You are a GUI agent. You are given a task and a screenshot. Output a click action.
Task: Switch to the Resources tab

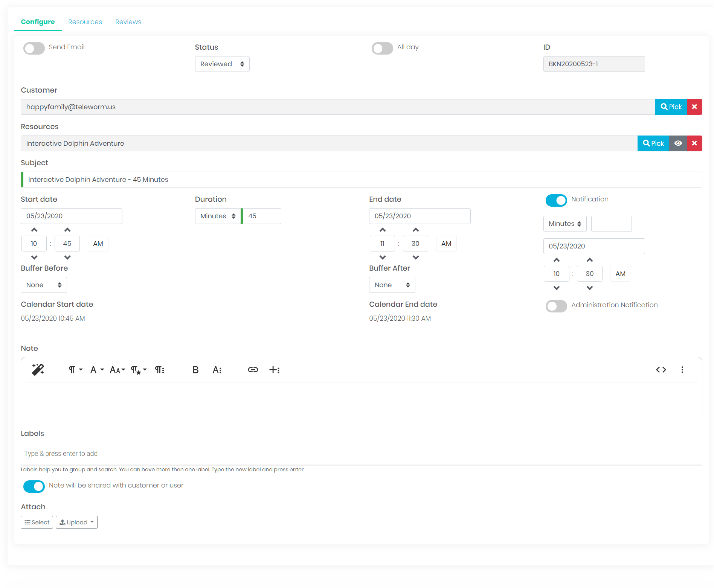point(85,21)
